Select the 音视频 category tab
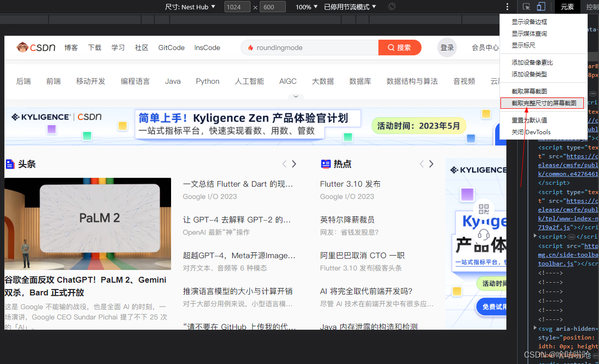Image resolution: width=599 pixels, height=364 pixels. [x=464, y=81]
